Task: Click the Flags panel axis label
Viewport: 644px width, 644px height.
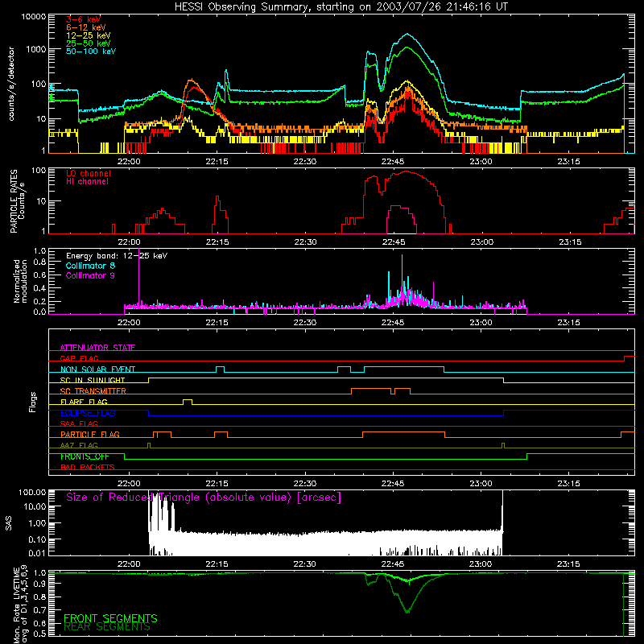Action: (x=33, y=402)
